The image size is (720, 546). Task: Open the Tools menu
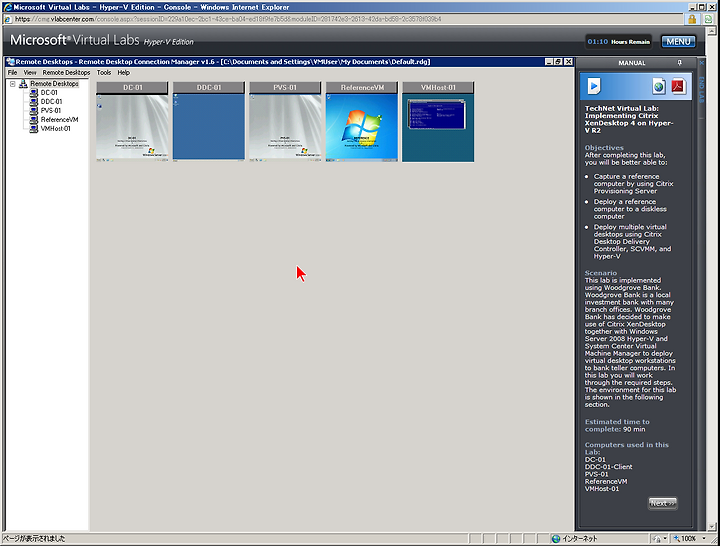pyautogui.click(x=104, y=73)
